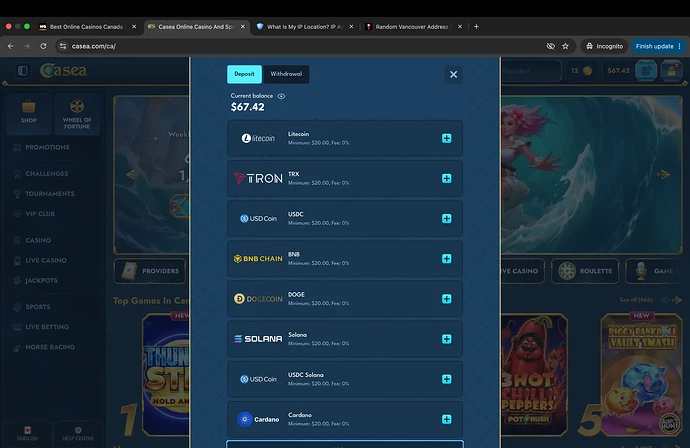
Task: Open language selector English
Action: (27, 433)
